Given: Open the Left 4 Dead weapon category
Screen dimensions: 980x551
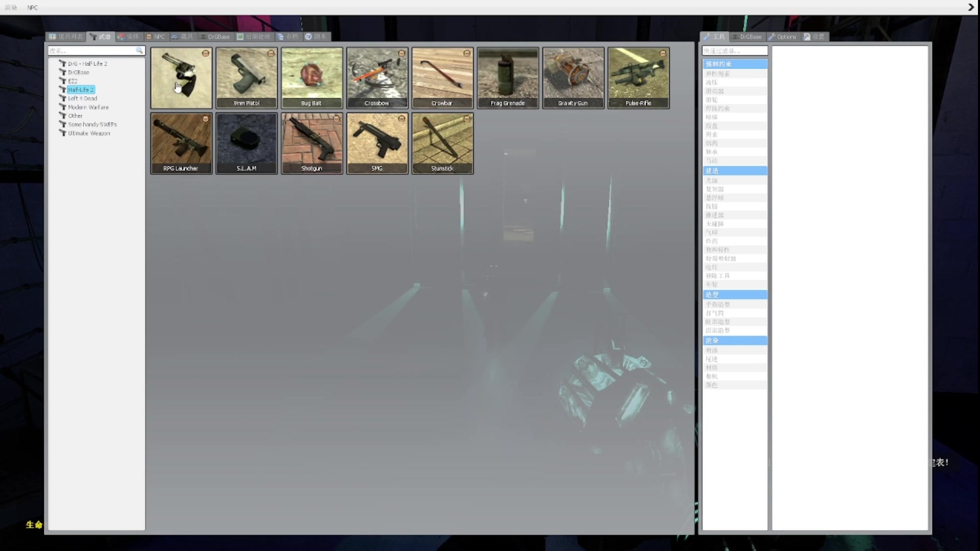Looking at the screenshot, I should (82, 98).
